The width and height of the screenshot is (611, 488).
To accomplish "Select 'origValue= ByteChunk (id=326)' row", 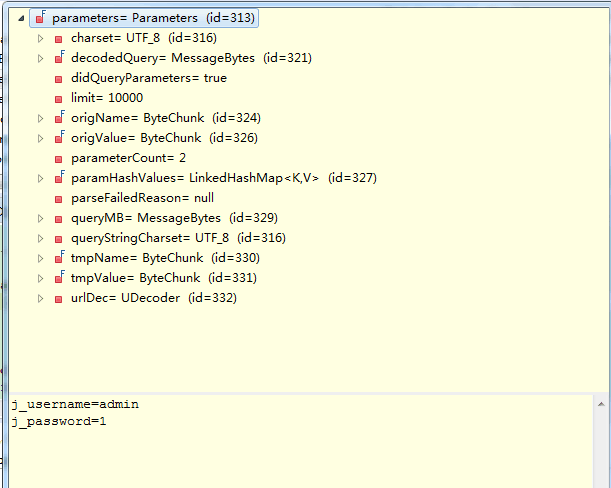I will click(164, 138).
